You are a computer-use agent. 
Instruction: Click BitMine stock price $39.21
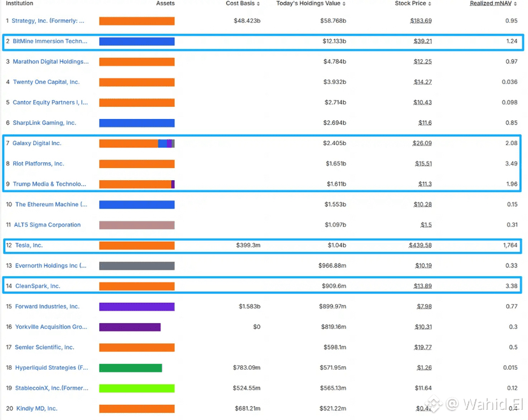click(423, 41)
